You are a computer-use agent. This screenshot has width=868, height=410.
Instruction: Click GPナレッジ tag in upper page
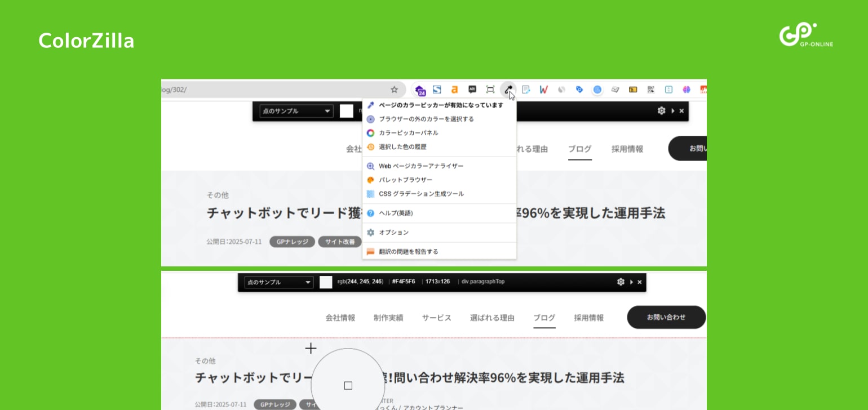click(x=292, y=242)
